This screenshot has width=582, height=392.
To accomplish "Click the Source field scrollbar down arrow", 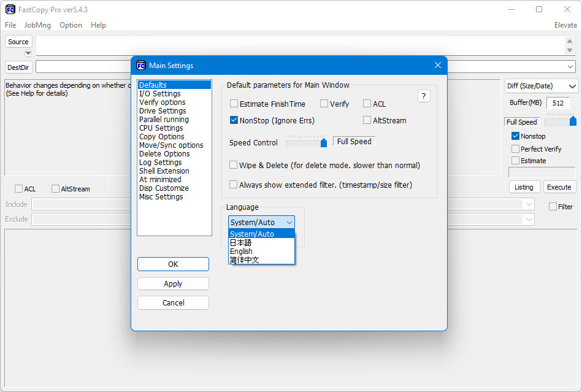I will [570, 50].
